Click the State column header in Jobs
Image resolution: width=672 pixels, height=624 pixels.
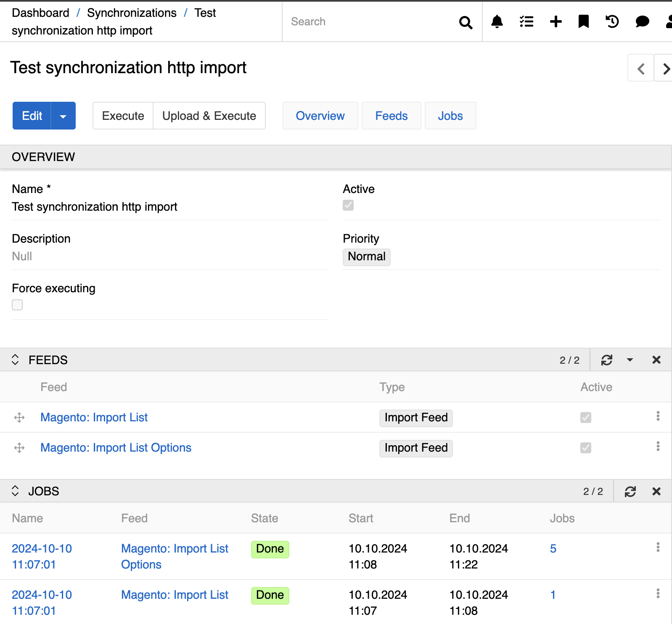tap(265, 518)
